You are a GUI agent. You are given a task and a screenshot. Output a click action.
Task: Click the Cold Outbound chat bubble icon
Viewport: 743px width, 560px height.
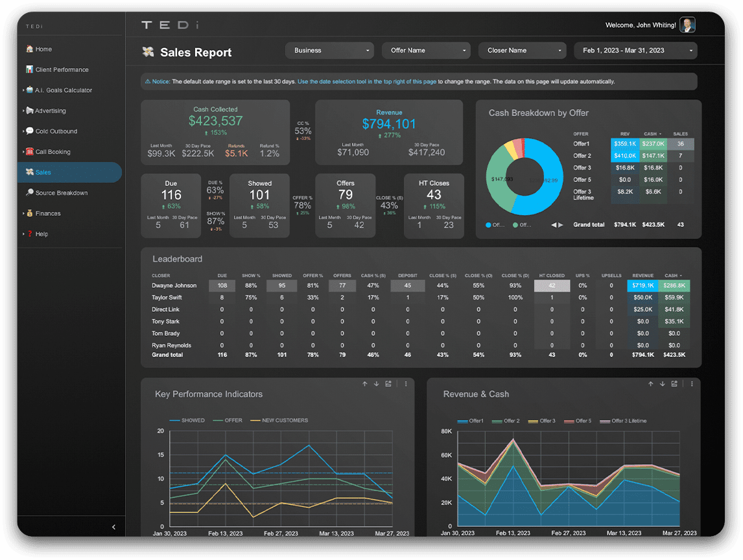30,131
